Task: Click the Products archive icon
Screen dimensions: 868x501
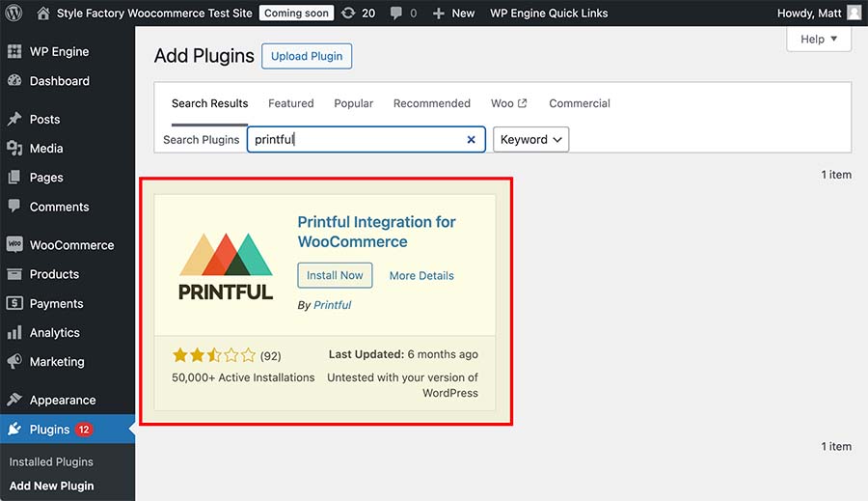Action: click(x=14, y=274)
